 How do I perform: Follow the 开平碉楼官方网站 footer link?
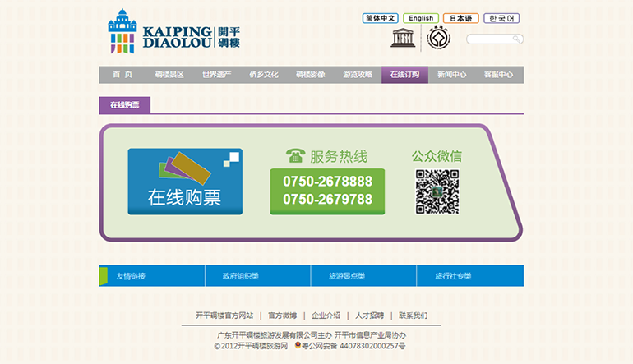pos(224,316)
